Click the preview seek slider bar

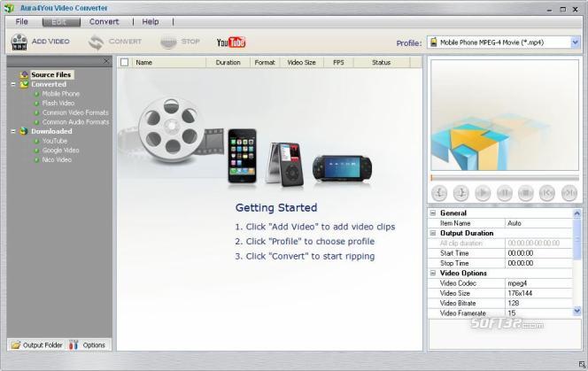point(505,177)
